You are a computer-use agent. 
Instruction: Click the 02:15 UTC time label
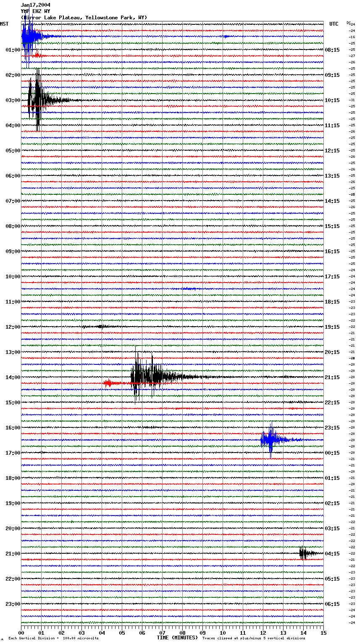click(332, 503)
